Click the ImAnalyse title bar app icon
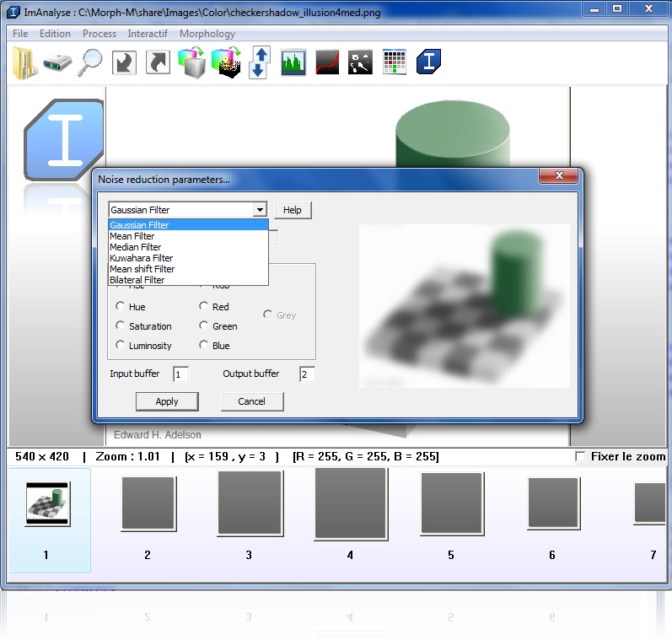 click(x=13, y=12)
